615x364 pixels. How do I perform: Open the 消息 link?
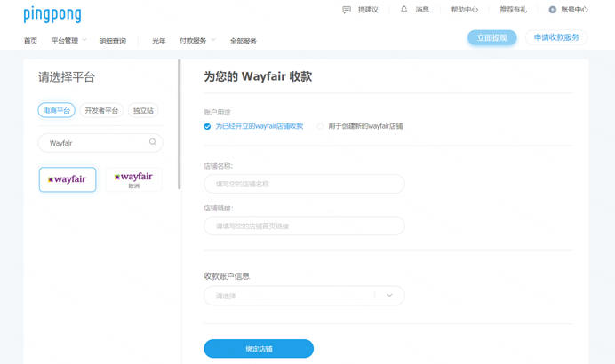point(422,10)
